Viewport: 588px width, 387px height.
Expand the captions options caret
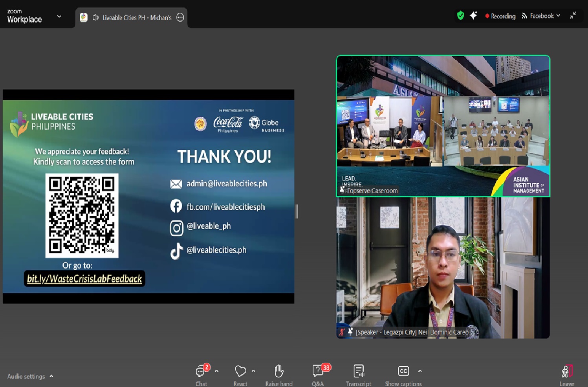420,371
